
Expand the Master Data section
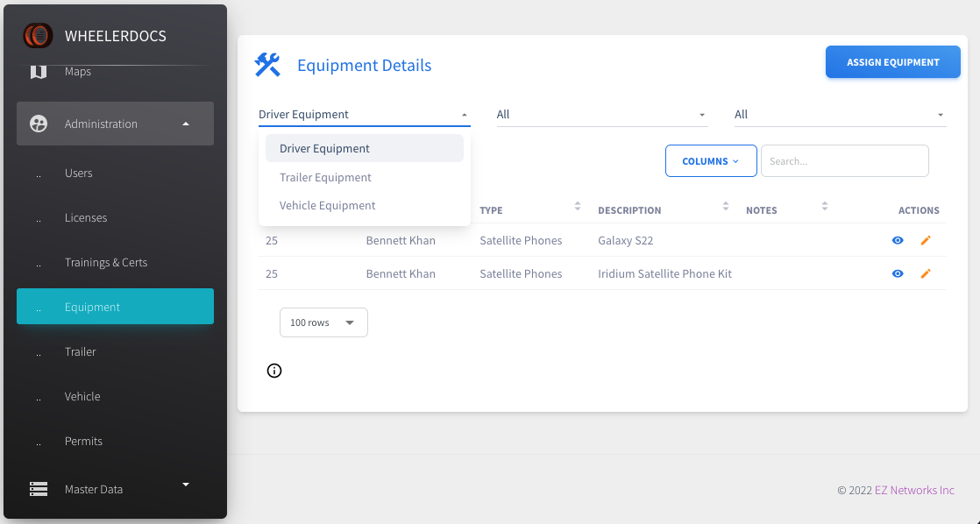point(185,484)
